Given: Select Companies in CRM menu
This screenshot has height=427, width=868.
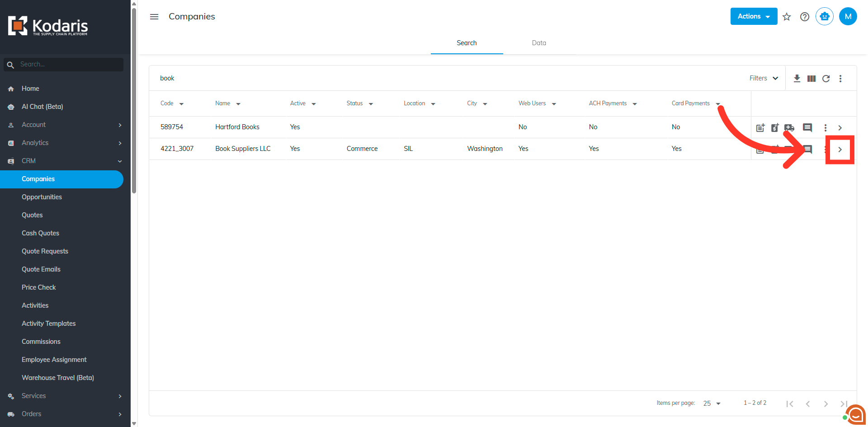Looking at the screenshot, I should [61, 179].
